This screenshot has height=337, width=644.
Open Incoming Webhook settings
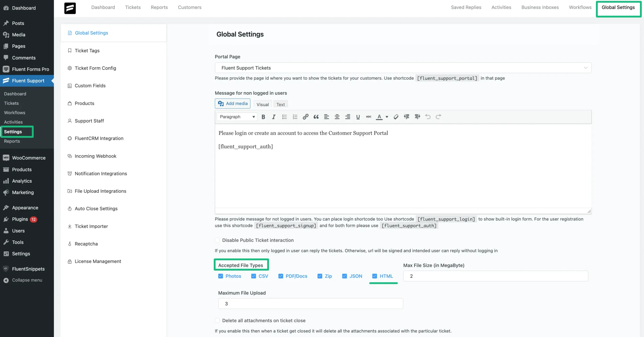pyautogui.click(x=95, y=156)
